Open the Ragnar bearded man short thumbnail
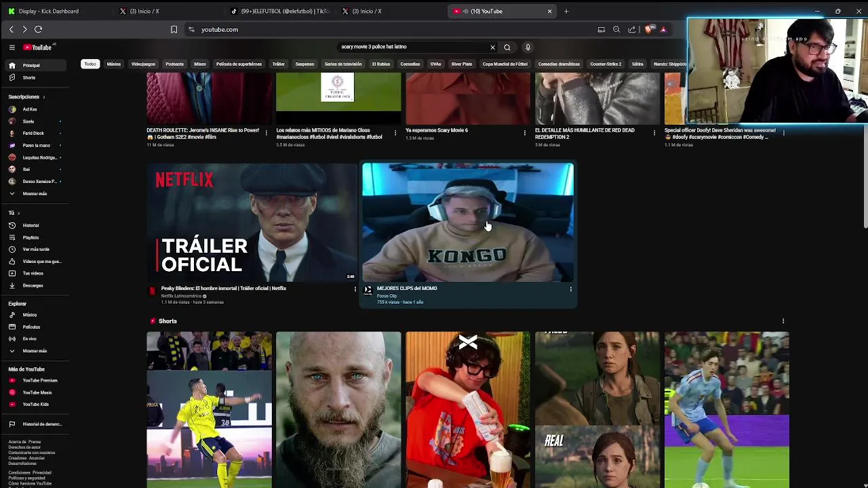 coord(338,409)
